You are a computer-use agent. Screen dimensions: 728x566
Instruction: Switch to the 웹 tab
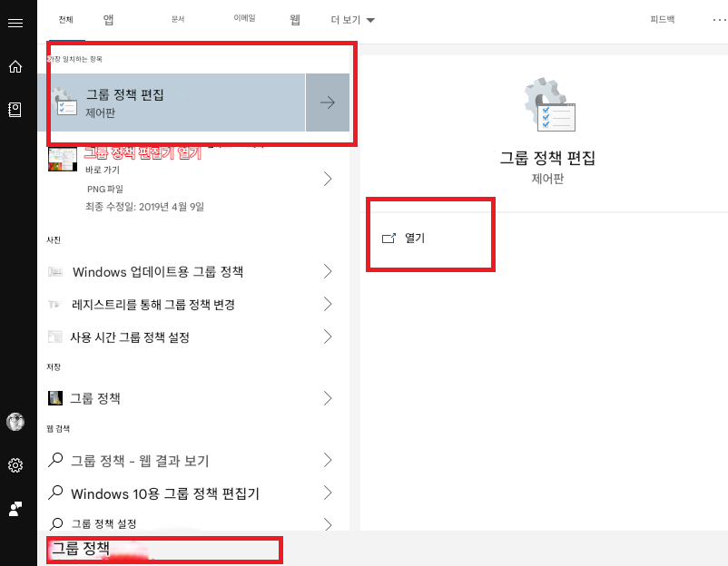coord(295,19)
